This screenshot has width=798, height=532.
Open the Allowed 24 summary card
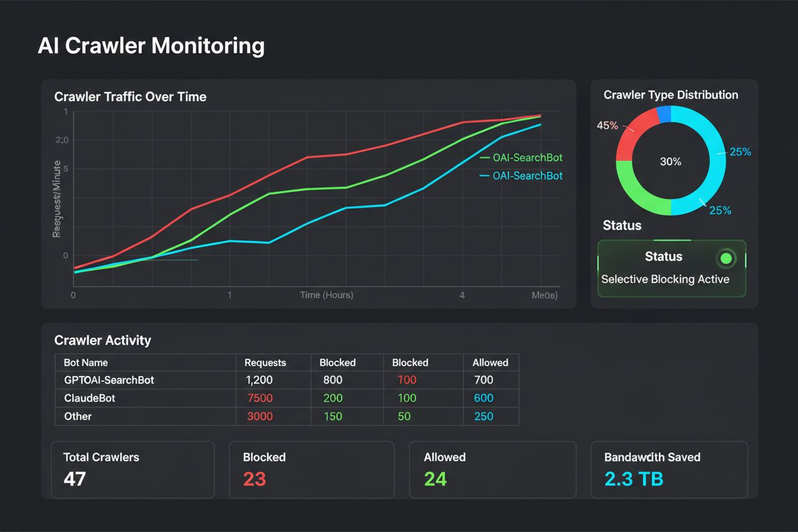(x=492, y=469)
